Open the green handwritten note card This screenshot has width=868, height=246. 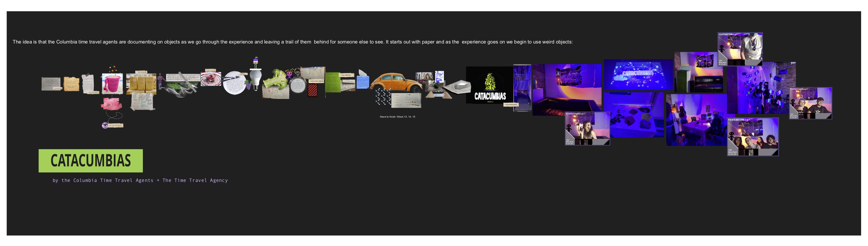point(333,83)
